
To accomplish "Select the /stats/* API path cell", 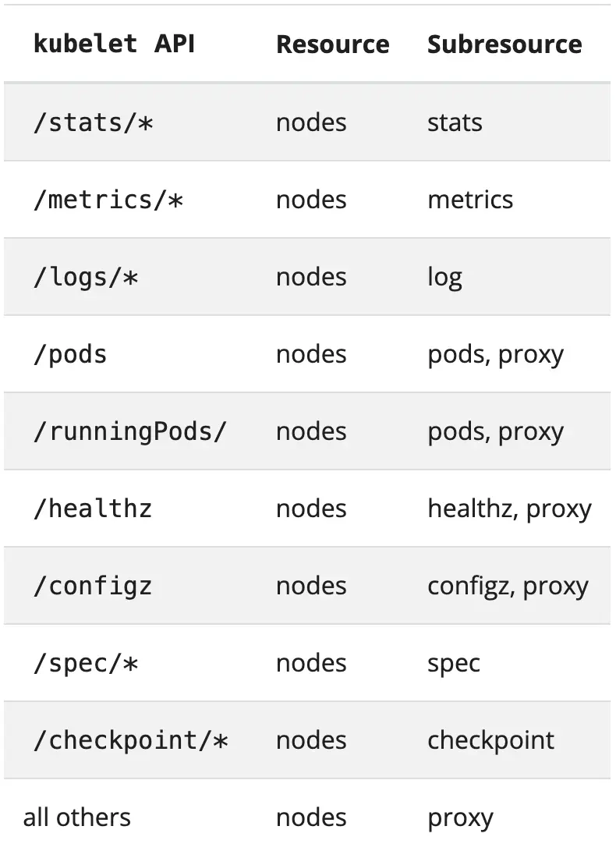I will pos(93,122).
